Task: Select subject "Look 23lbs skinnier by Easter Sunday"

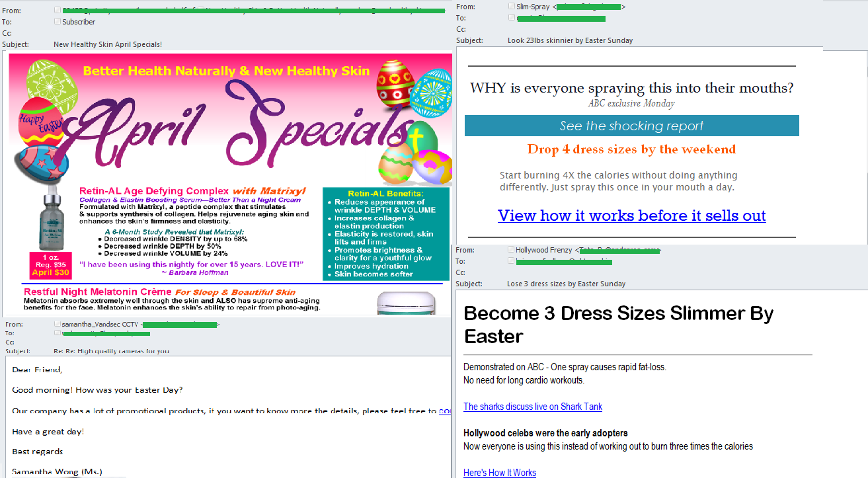Action: pos(570,40)
